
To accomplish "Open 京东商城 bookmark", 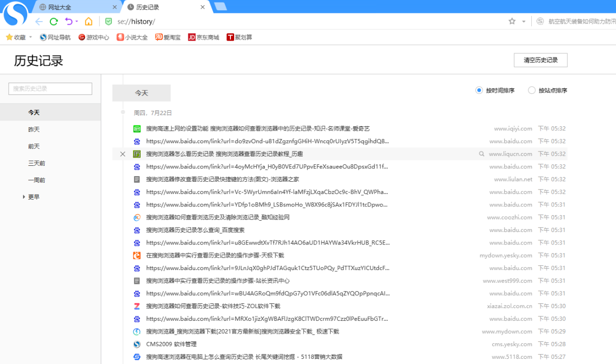I will pos(204,37).
